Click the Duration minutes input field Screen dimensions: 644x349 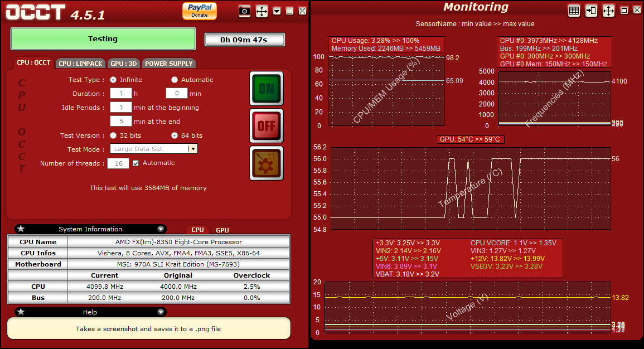pos(177,94)
